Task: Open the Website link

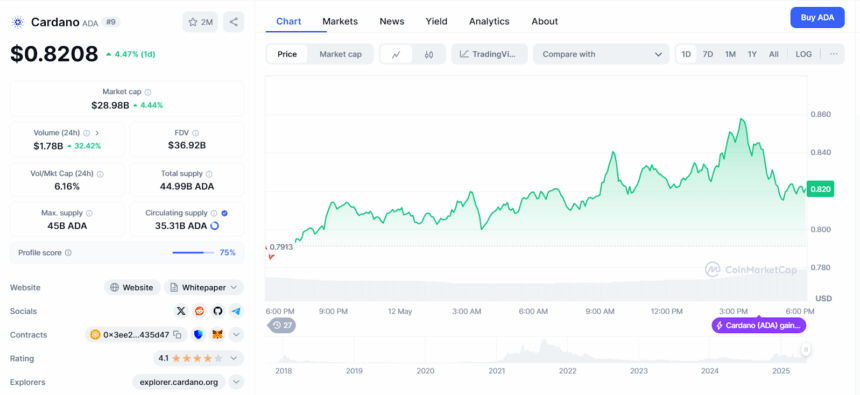Action: point(132,287)
